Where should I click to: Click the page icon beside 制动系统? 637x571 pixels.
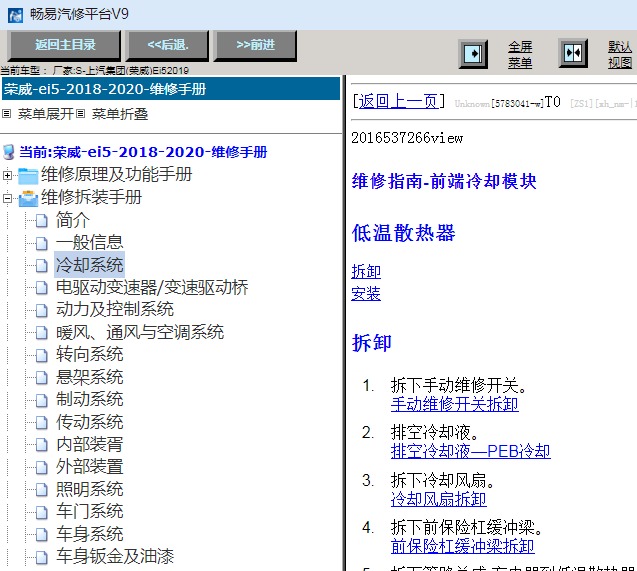[41, 400]
